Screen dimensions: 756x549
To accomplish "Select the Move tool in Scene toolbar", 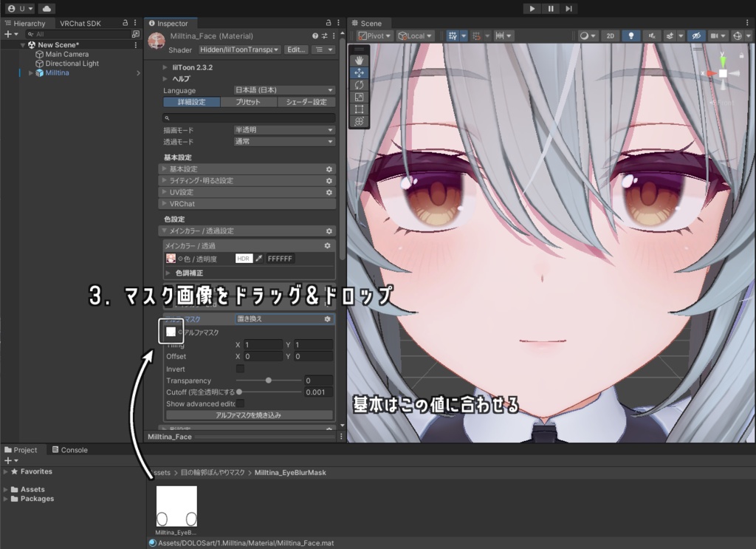I will (360, 72).
